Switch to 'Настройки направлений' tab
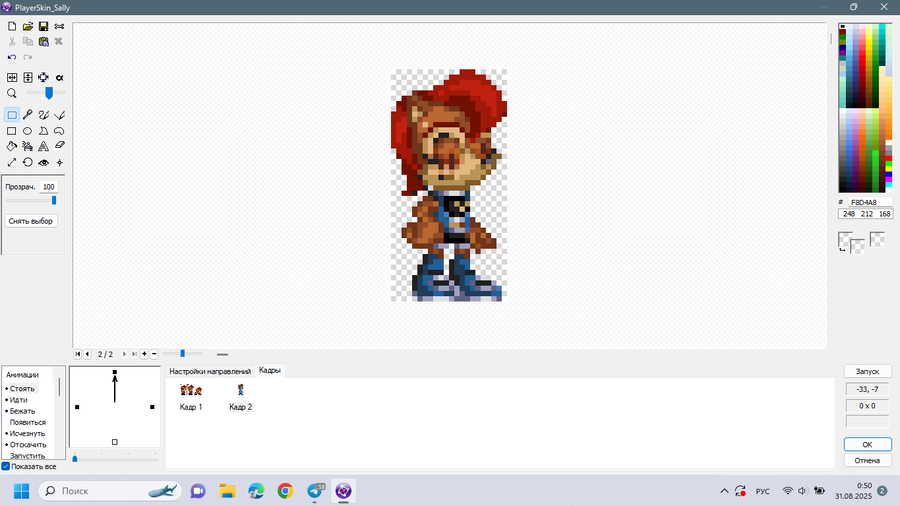900x506 pixels. tap(210, 371)
